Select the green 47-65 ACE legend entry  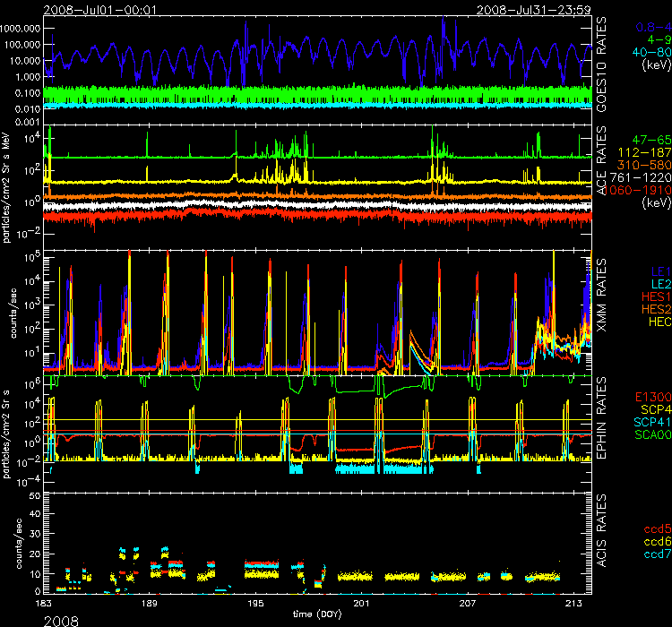pyautogui.click(x=650, y=142)
